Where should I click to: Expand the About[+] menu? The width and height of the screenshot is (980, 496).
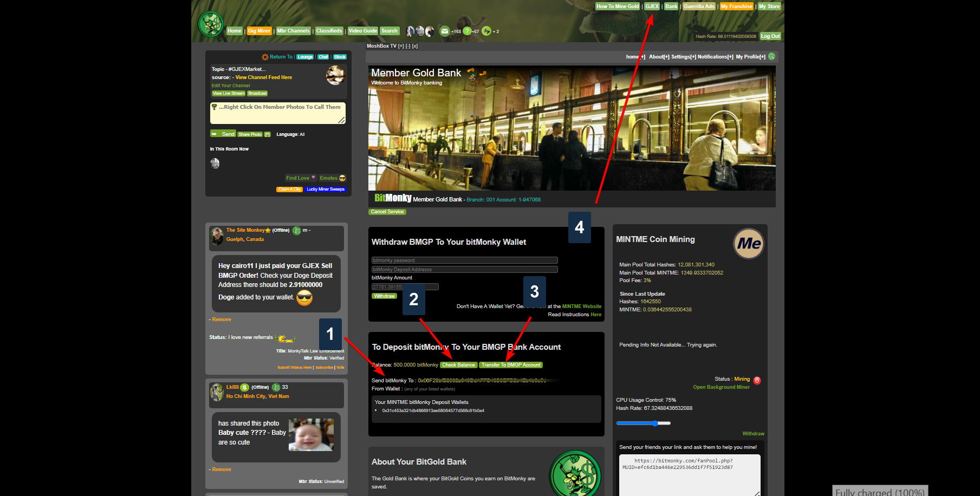[659, 57]
